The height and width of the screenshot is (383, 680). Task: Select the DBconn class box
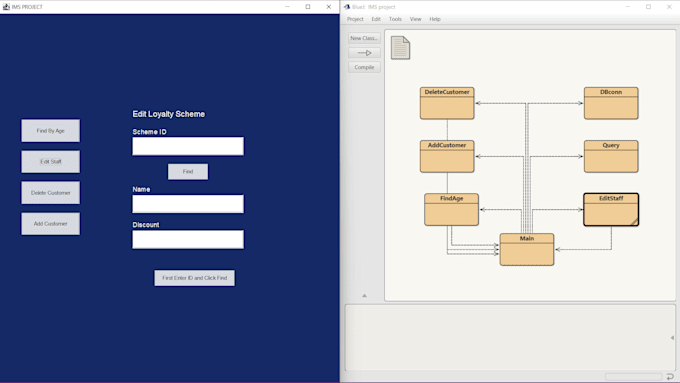(611, 103)
